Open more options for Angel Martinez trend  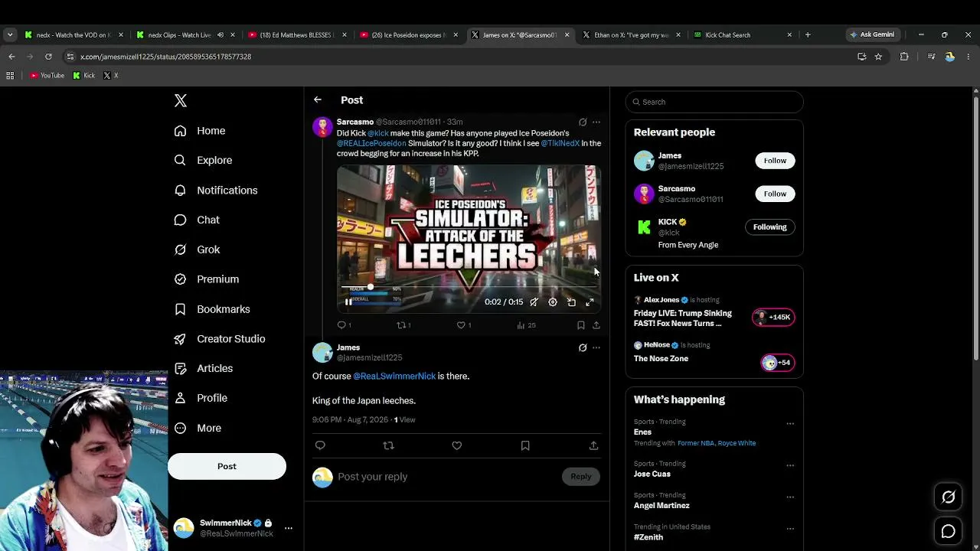pos(790,497)
